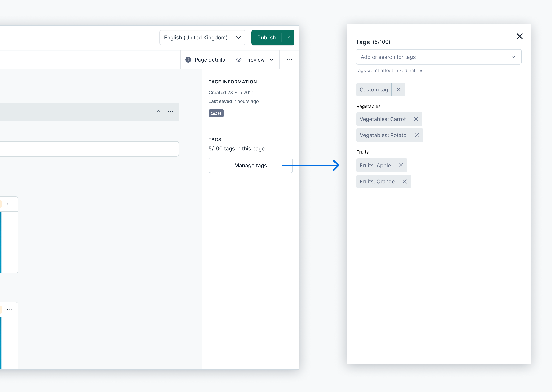Remove the Fruits: Apple tag

click(401, 165)
